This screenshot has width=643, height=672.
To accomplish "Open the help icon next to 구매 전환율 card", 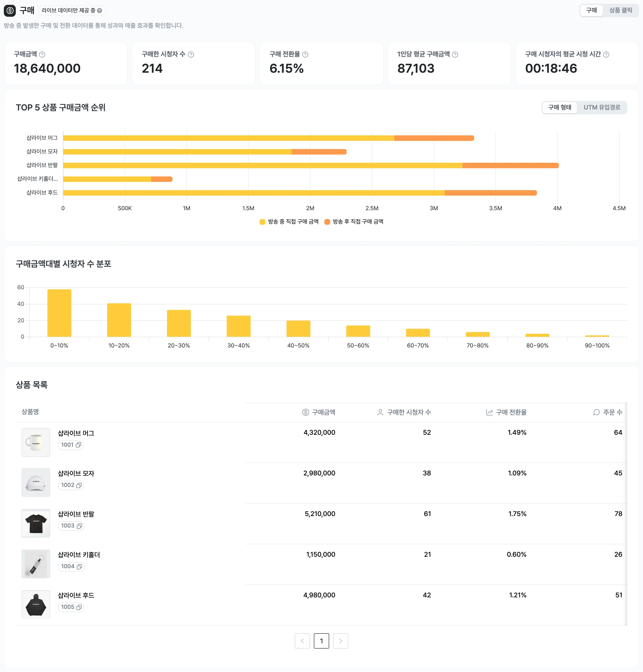I will pyautogui.click(x=305, y=55).
